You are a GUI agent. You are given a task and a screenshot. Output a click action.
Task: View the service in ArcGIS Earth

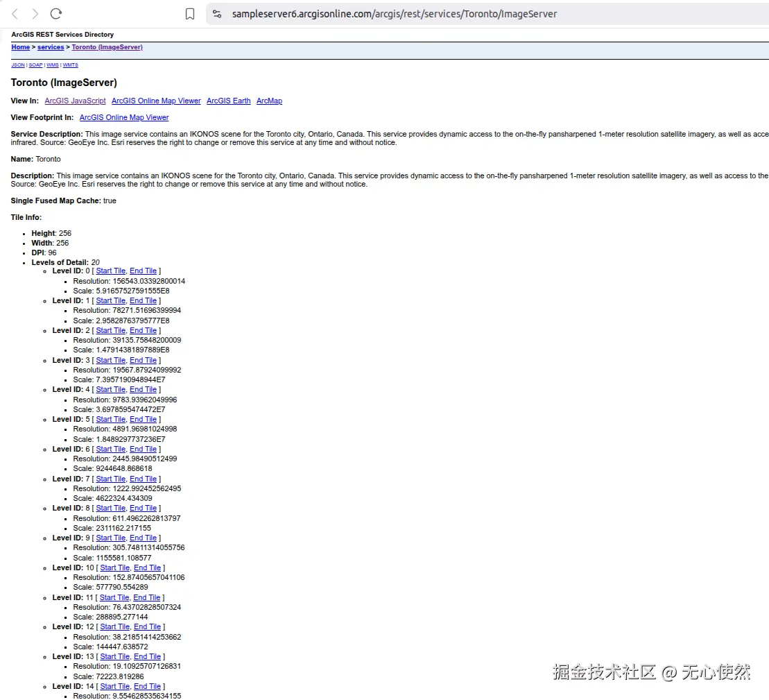click(x=229, y=101)
